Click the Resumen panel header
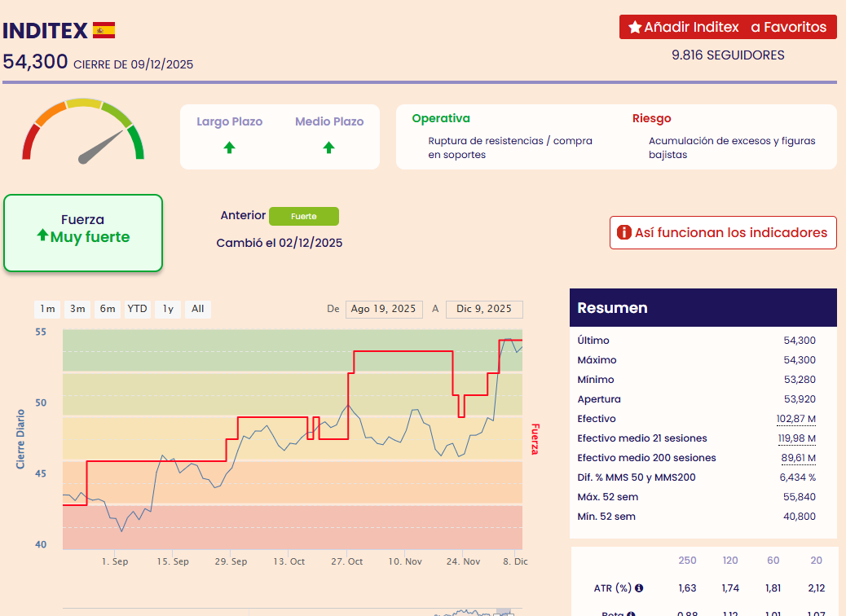846x616 pixels. tap(703, 307)
